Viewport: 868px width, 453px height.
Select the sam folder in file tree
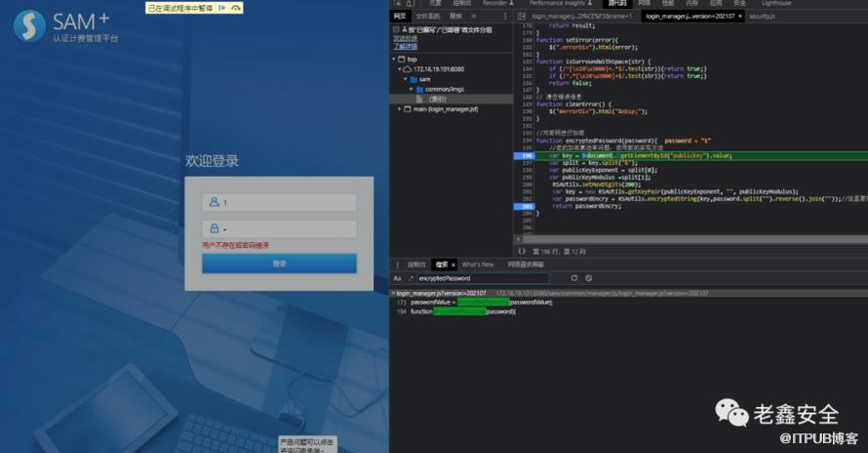click(424, 79)
